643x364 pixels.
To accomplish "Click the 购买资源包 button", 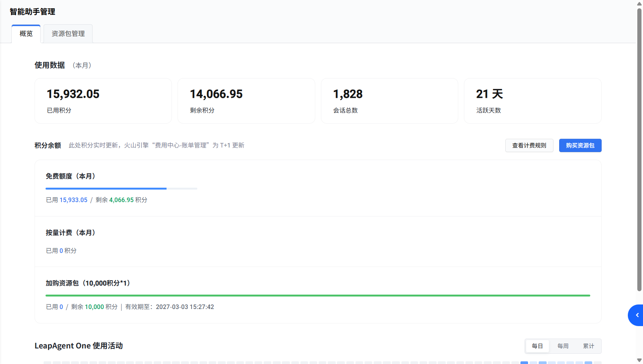I will tap(580, 146).
